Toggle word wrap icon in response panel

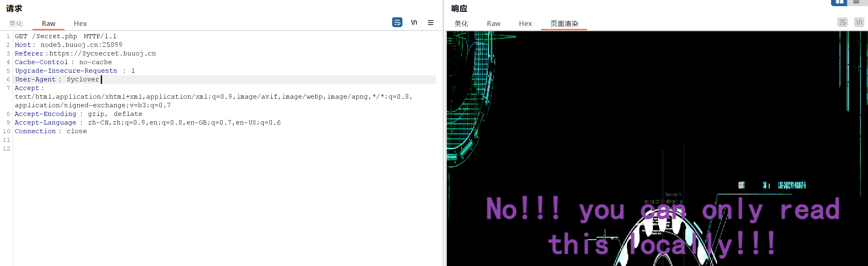coord(843,22)
